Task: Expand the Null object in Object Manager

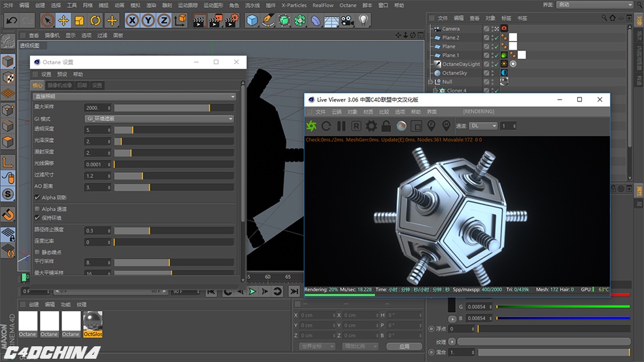Action: [x=430, y=82]
